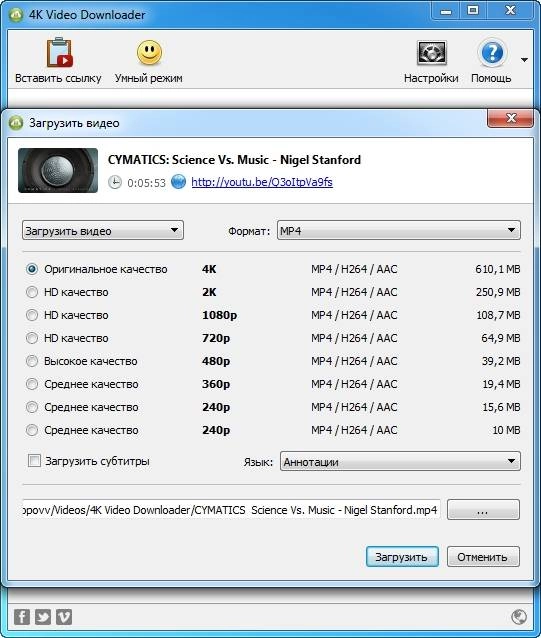Viewport: 541px width, 638px height.
Task: Select HD качество 2K radio button
Action: click(32, 292)
